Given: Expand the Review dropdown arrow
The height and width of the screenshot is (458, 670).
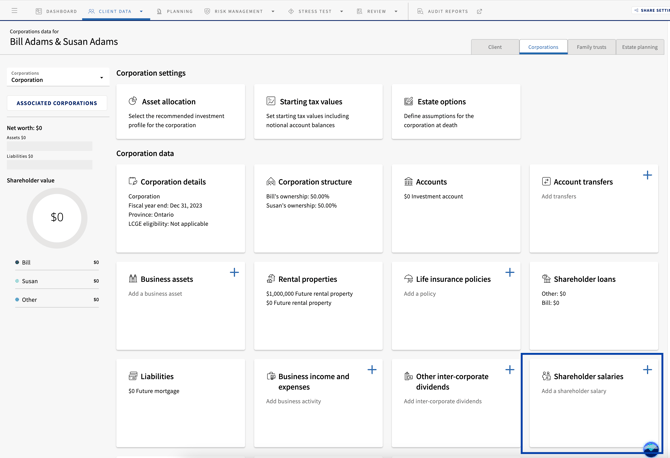Looking at the screenshot, I should point(396,12).
